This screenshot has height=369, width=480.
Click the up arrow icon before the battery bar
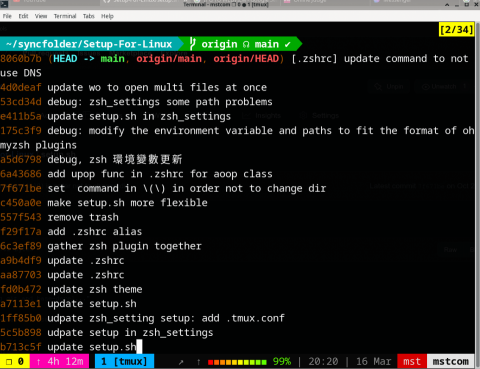tap(199, 362)
